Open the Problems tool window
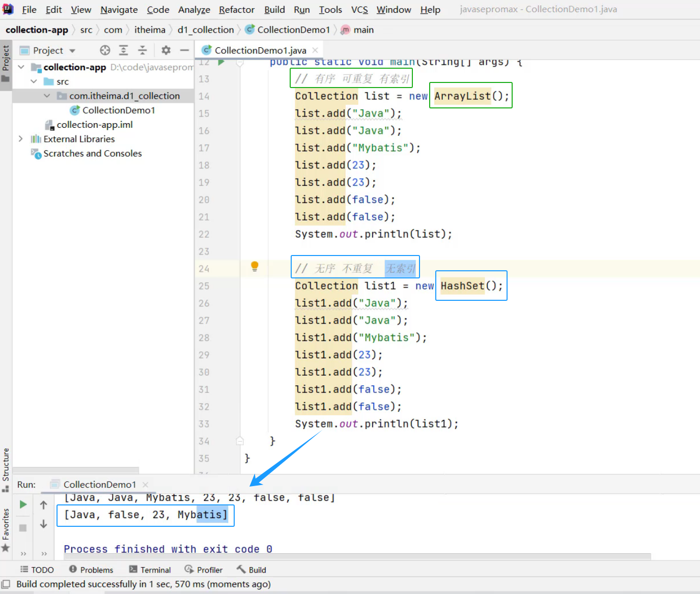This screenshot has height=594, width=700. (91, 570)
